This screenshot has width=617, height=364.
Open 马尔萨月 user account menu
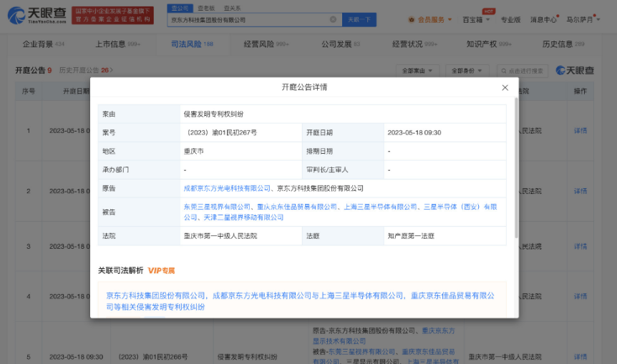[582, 19]
